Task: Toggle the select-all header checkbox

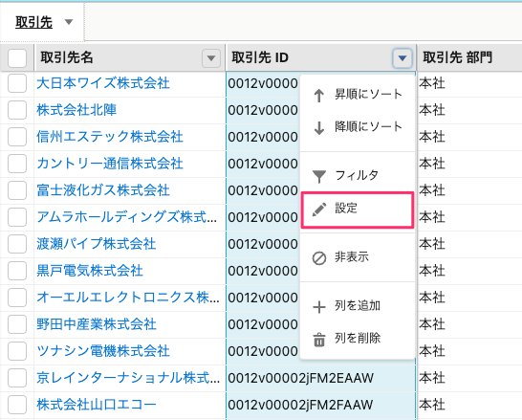Action: (x=17, y=58)
